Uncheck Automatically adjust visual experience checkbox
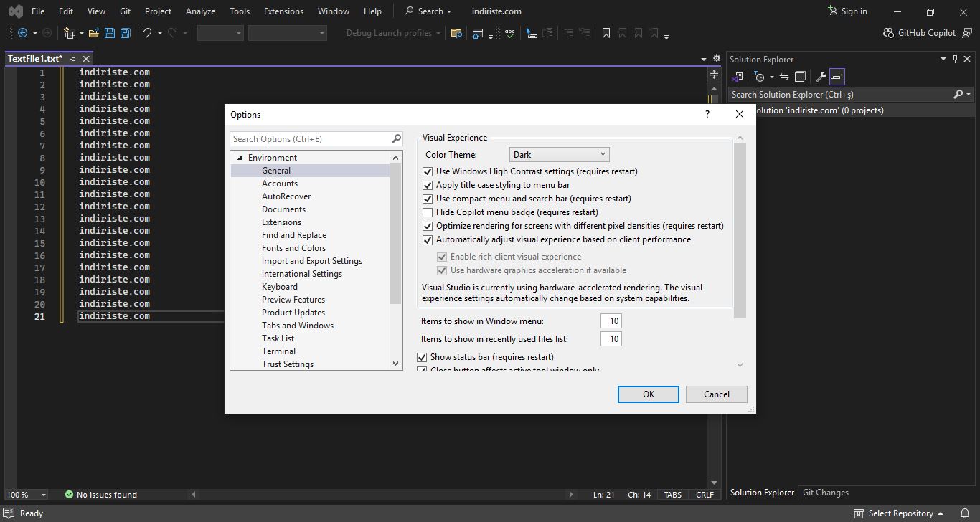Image resolution: width=980 pixels, height=522 pixels. [428, 239]
